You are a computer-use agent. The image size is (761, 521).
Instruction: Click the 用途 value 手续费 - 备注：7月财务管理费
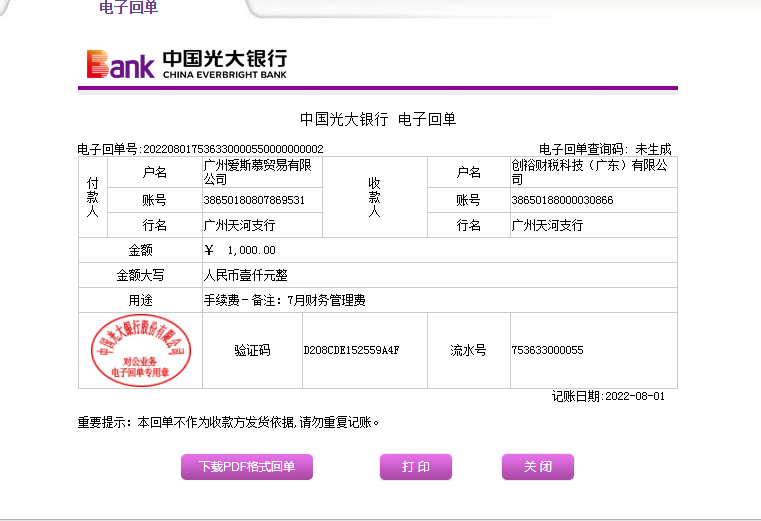click(x=284, y=301)
